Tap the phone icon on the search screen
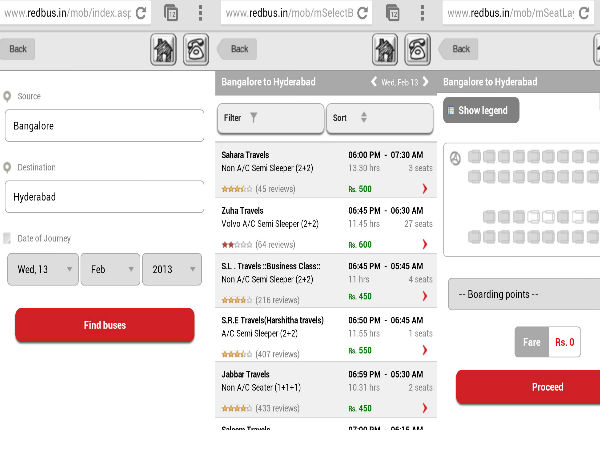 pos(197,49)
